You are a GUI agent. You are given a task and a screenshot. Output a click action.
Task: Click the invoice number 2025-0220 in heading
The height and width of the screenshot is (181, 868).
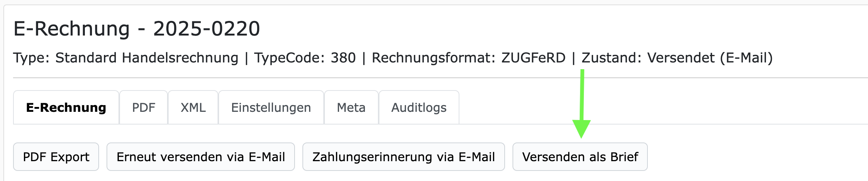point(206,29)
